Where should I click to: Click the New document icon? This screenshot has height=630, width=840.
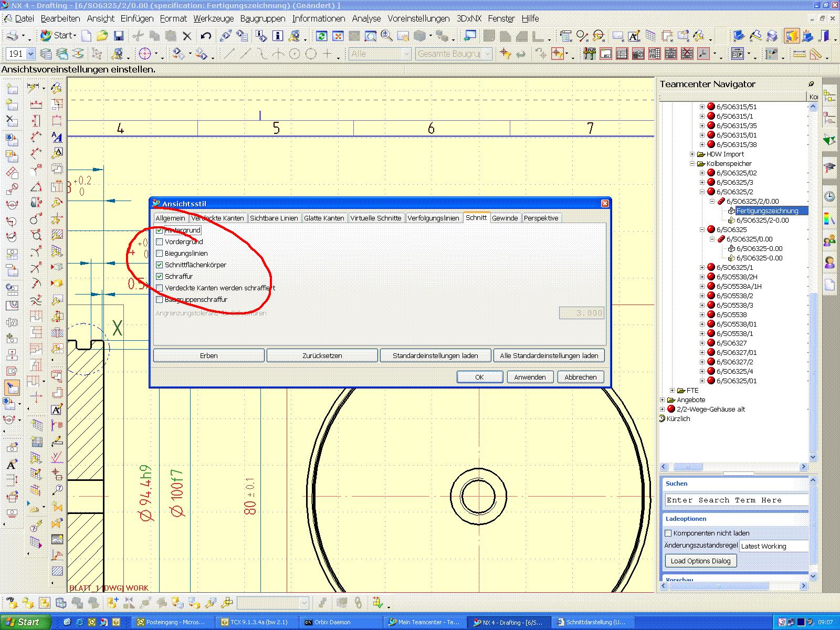click(x=86, y=36)
